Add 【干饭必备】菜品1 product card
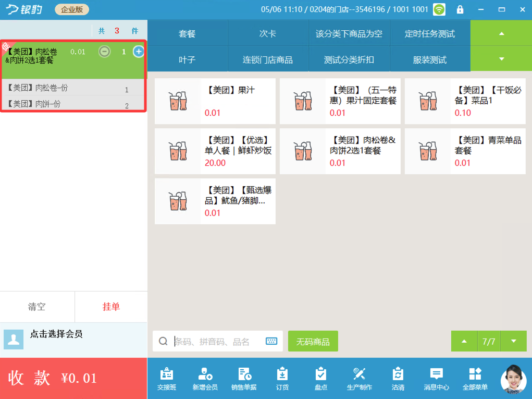This screenshot has height=399, width=532. 465,101
